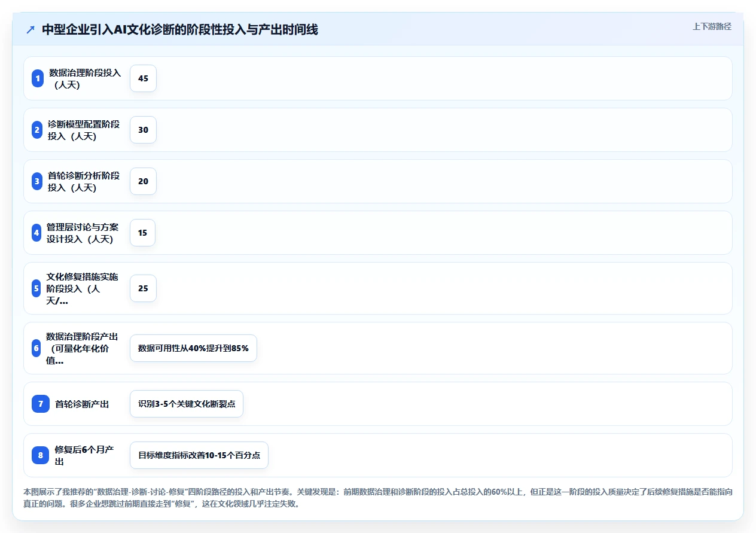The height and width of the screenshot is (533, 756).
Task: Click the value chip 45
Action: pos(143,78)
